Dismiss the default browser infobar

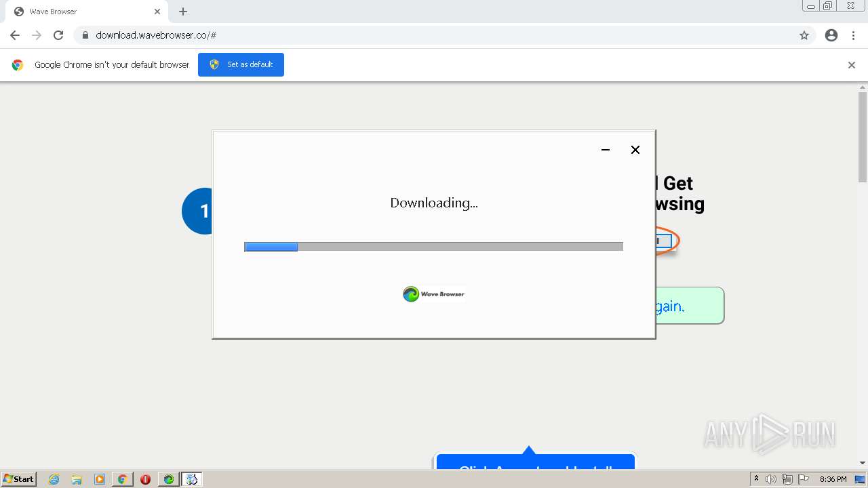point(852,65)
